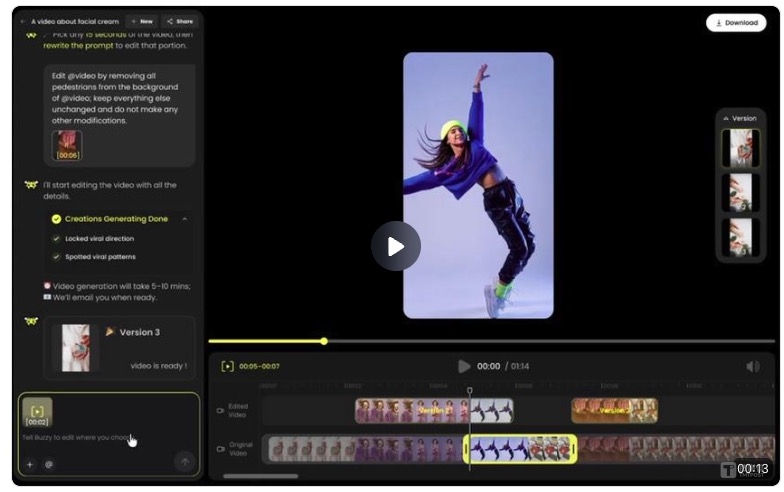The width and height of the screenshot is (784, 492).
Task: Toggle the Spotted viral patterns checkmark
Action: [56, 257]
